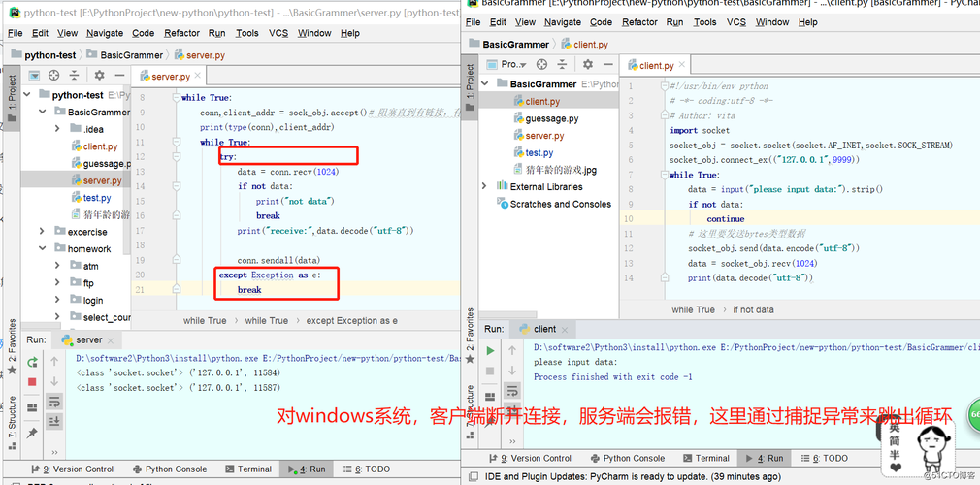Toggle 2: Favorites side tab in left window

pyautogui.click(x=12, y=347)
